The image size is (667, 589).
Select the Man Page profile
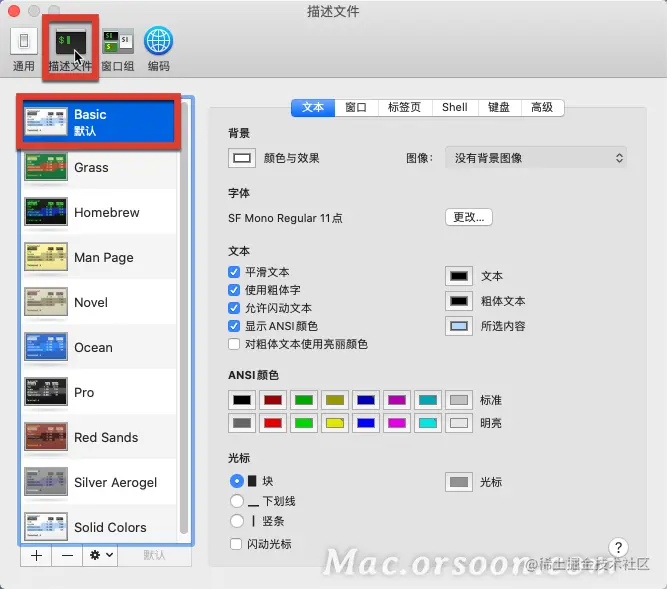100,257
